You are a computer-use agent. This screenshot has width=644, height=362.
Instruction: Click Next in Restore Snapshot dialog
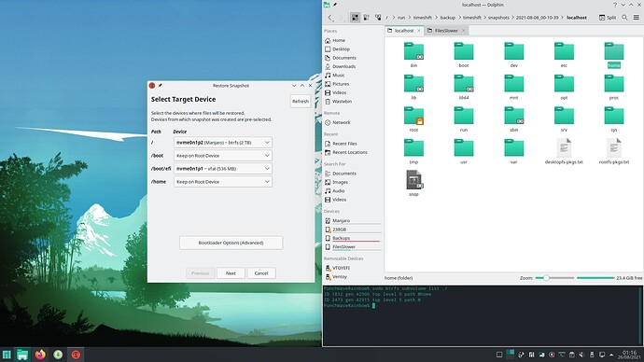(x=231, y=273)
